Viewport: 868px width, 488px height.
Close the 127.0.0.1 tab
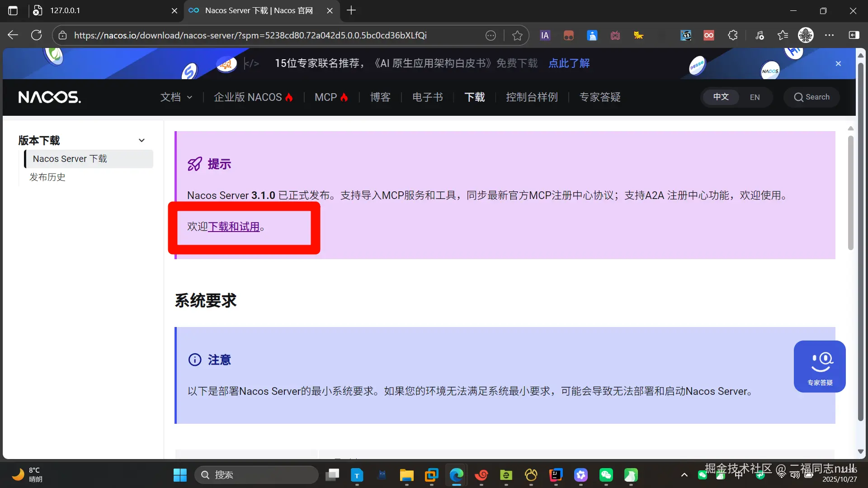(x=175, y=10)
